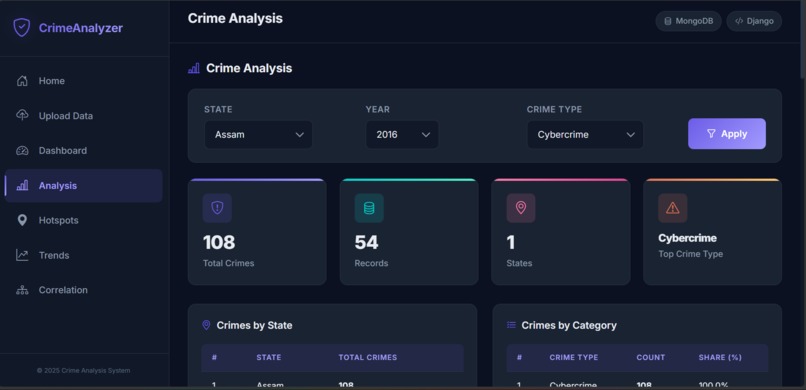This screenshot has height=390, width=806.
Task: Open the State dropdown showing Assam
Action: (259, 135)
